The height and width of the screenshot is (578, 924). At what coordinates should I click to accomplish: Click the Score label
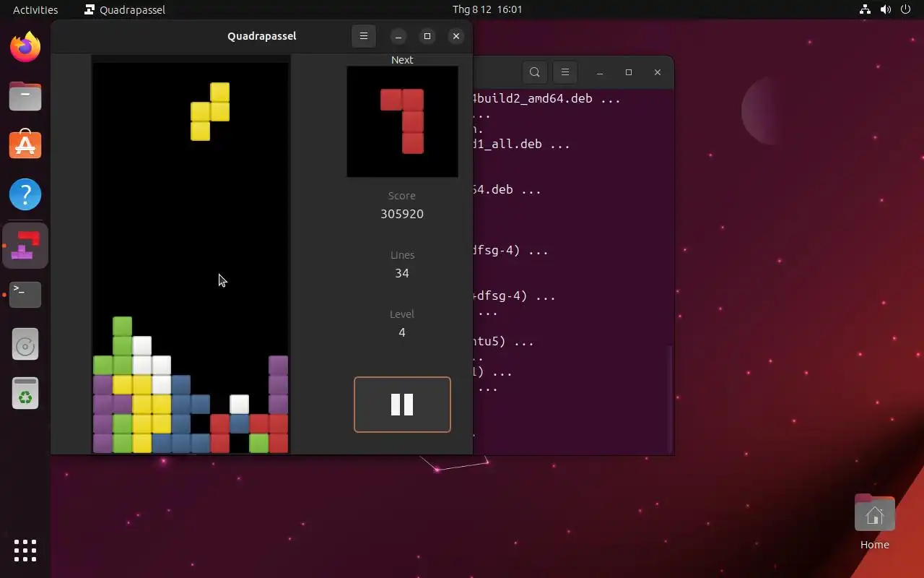[402, 196]
